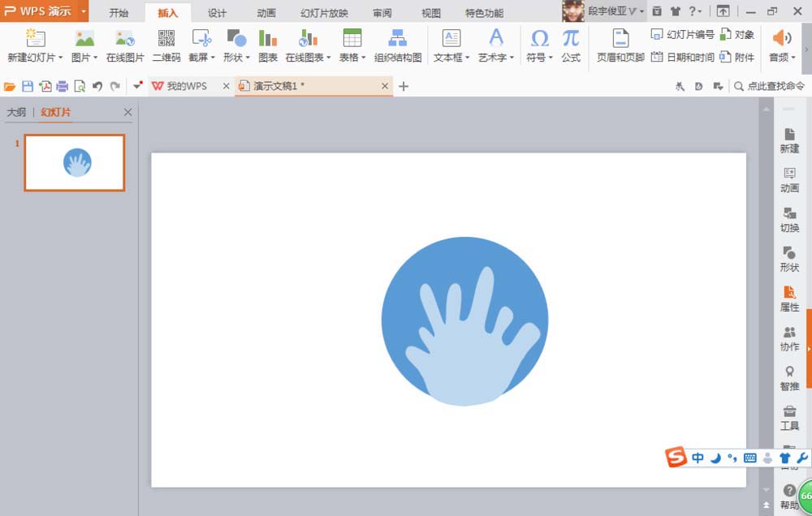Undo the last action
This screenshot has height=516, width=812.
click(x=97, y=87)
